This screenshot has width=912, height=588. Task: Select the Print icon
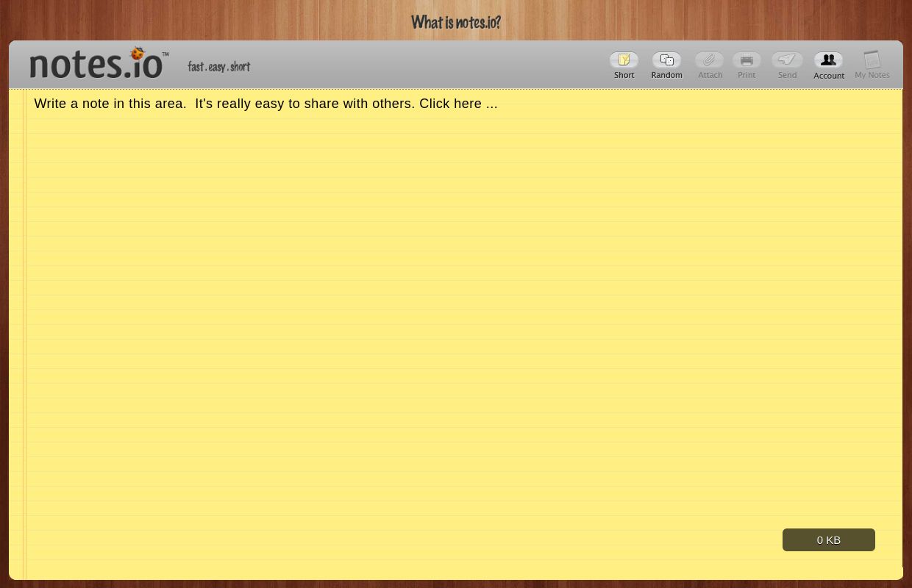(747, 60)
